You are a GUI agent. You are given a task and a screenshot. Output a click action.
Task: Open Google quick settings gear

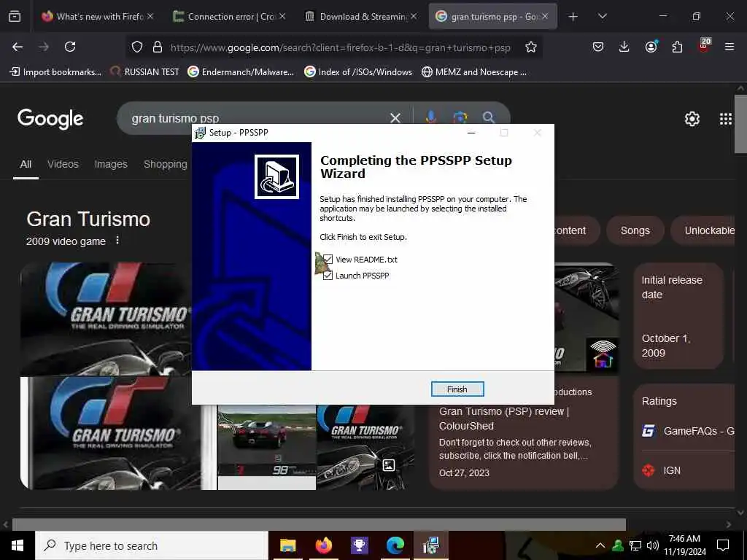(692, 119)
